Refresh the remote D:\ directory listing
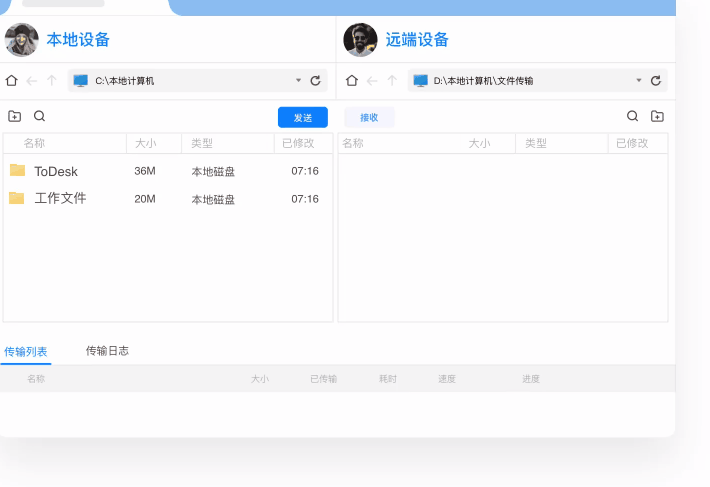This screenshot has width=710, height=487. coord(656,81)
